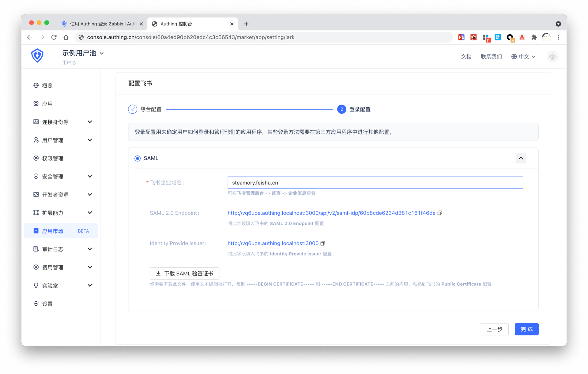Click the completed 综合配置 step checkmark

[x=133, y=109]
